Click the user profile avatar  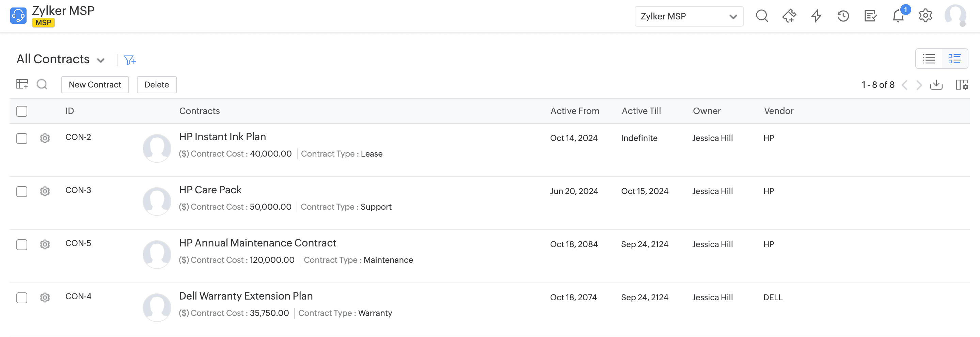[x=955, y=16]
